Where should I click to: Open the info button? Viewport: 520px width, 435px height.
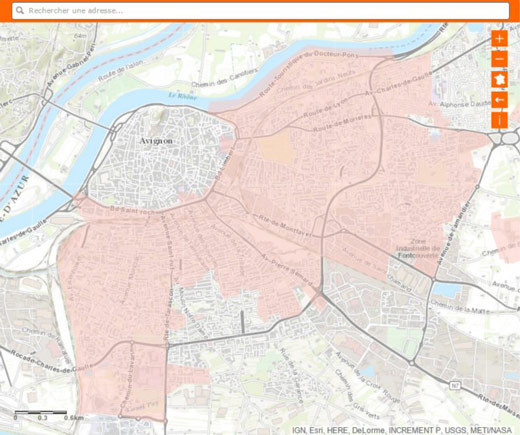(499, 120)
